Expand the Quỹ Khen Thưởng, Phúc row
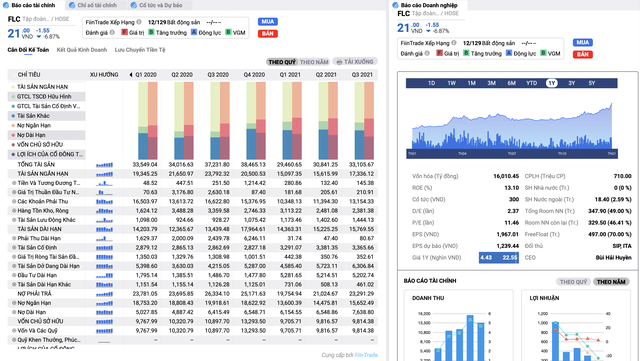This screenshot has height=361, width=640. coord(14,340)
